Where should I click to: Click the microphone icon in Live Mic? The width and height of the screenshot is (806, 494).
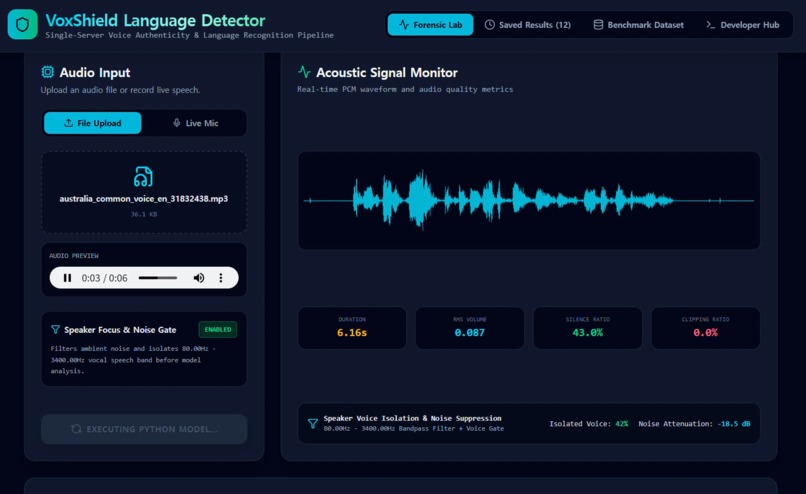(x=176, y=123)
